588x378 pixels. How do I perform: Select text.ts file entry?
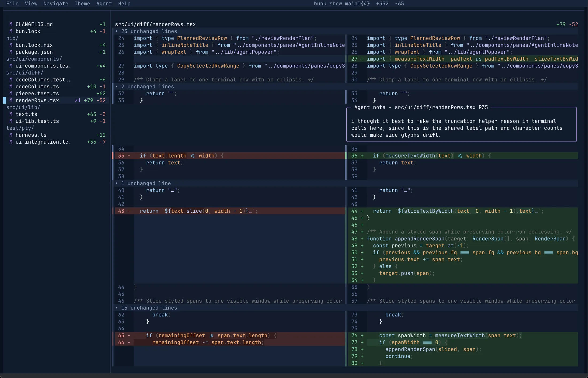coord(56,114)
